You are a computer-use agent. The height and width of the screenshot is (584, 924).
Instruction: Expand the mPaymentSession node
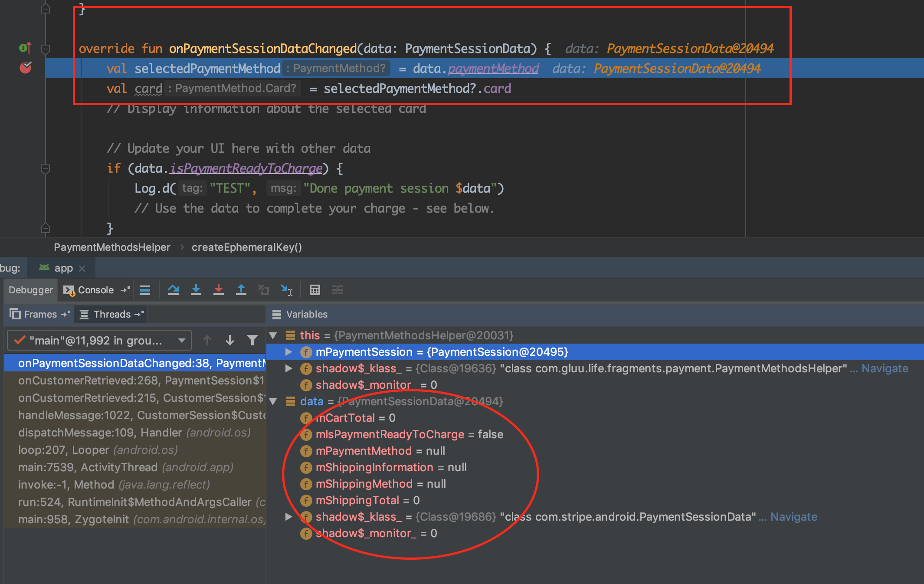point(289,352)
